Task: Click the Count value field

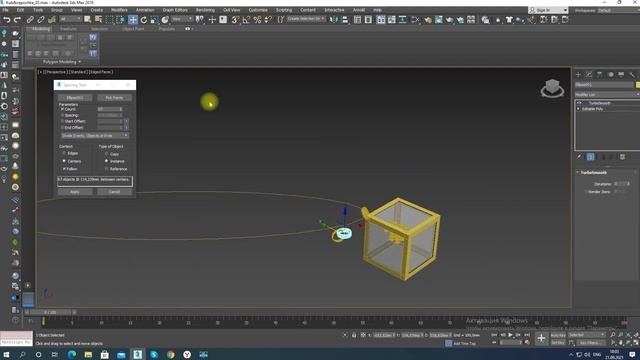Action: pos(108,109)
